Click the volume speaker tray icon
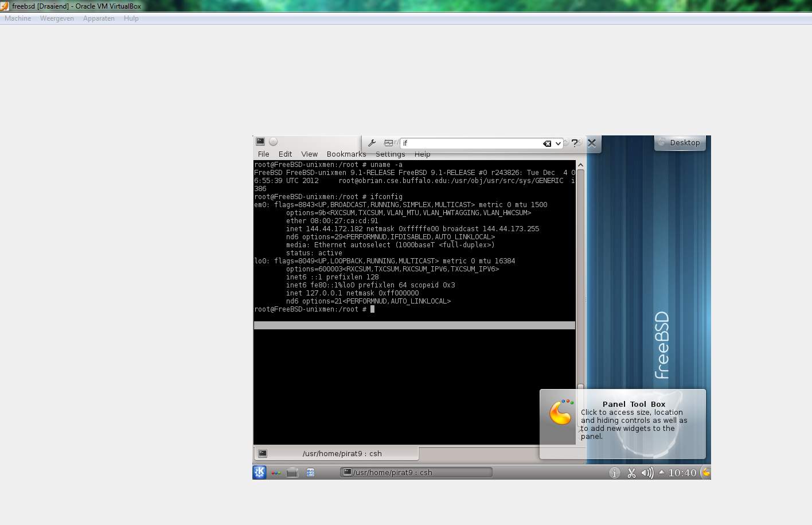Image resolution: width=812 pixels, height=525 pixels. coord(647,473)
